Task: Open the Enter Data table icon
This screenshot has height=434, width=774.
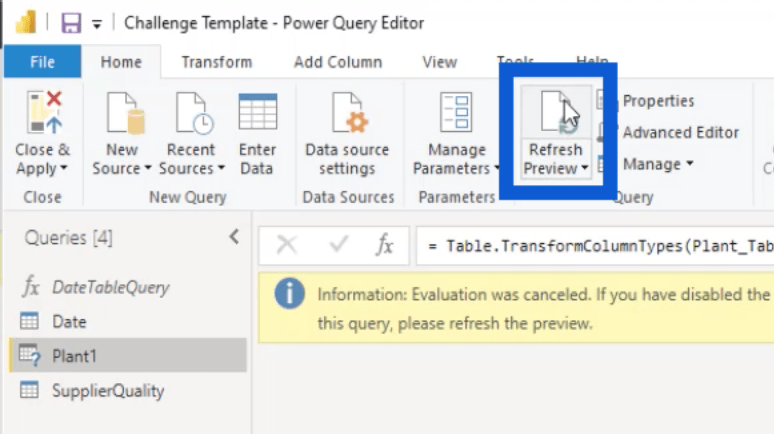Action: click(257, 112)
